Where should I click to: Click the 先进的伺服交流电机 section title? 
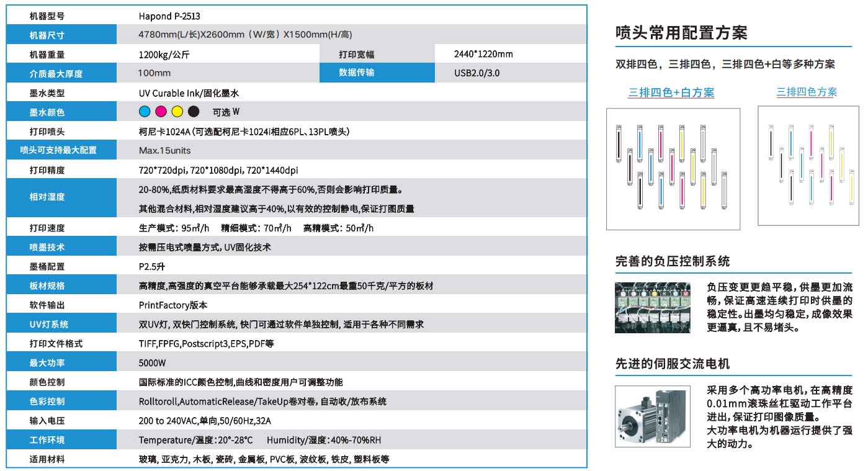click(673, 364)
